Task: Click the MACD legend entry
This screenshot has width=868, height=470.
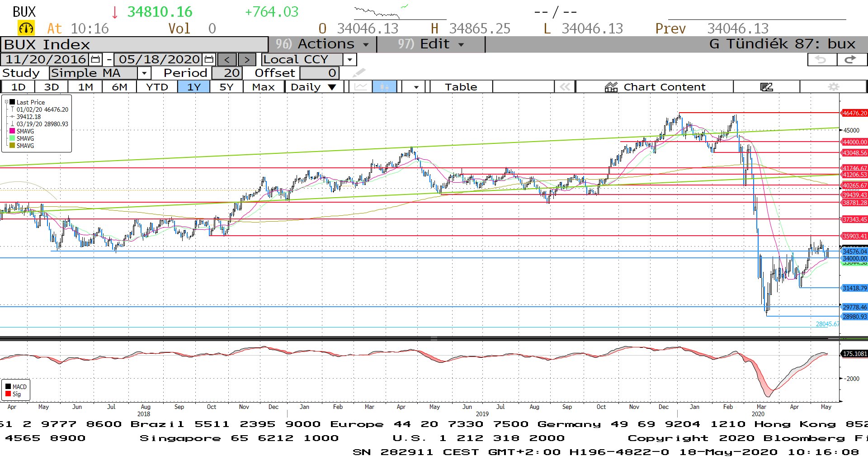Action: click(x=16, y=387)
